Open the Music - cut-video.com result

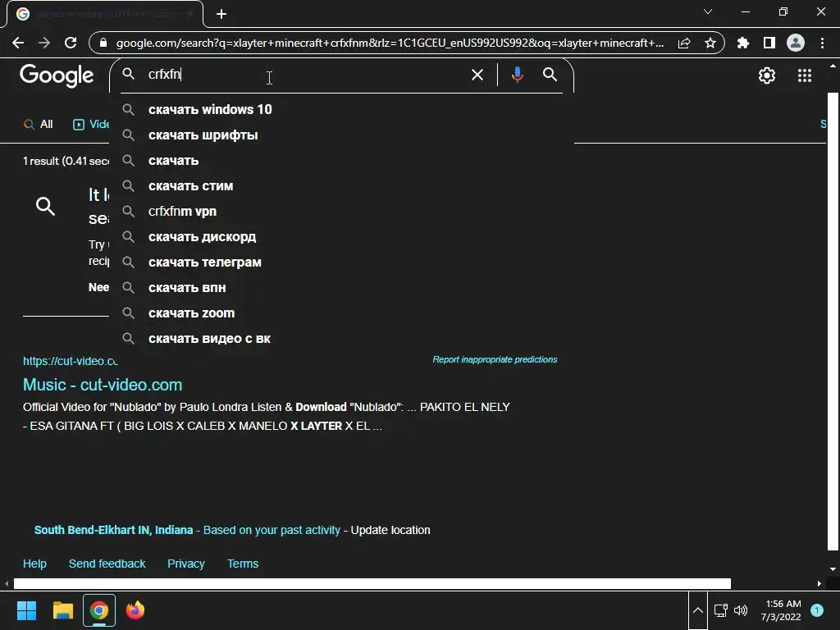tap(103, 385)
